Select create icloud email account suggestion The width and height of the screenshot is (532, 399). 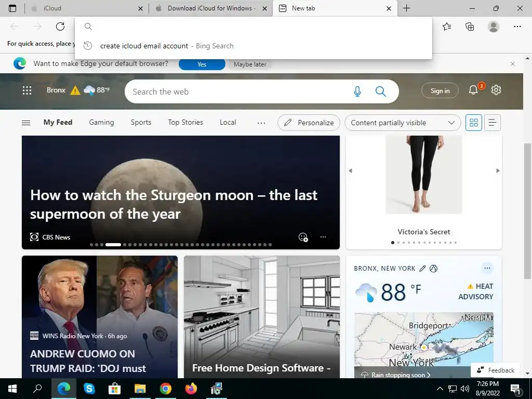point(253,46)
